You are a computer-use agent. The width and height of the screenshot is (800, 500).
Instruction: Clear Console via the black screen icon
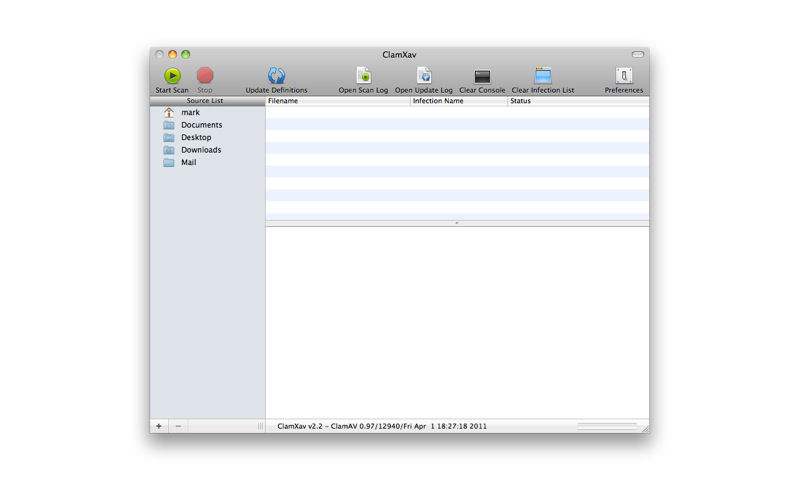[482, 77]
